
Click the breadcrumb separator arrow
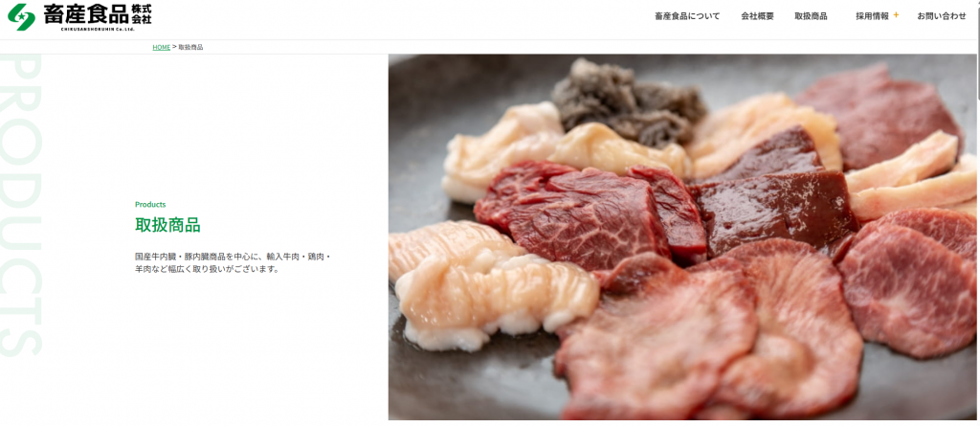pyautogui.click(x=174, y=48)
